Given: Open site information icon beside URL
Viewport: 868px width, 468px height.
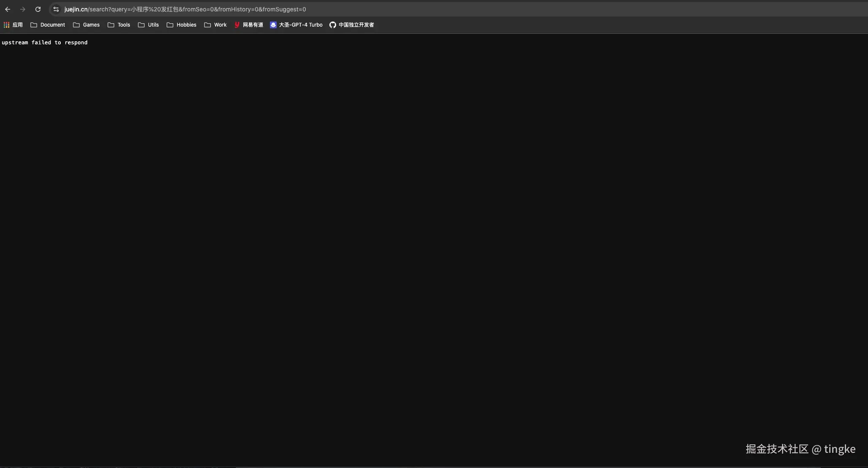Looking at the screenshot, I should pyautogui.click(x=56, y=9).
